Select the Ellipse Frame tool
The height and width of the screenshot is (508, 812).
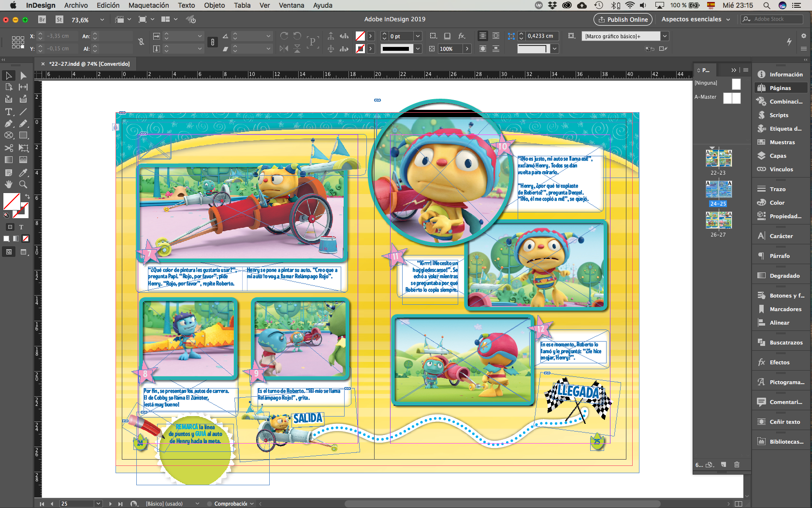point(9,135)
